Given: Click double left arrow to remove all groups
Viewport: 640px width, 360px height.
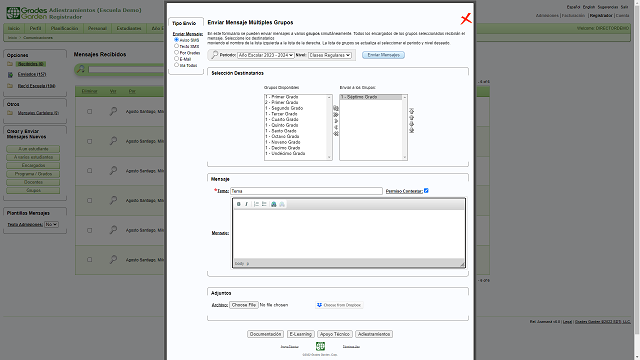Looking at the screenshot, I should (x=336, y=134).
